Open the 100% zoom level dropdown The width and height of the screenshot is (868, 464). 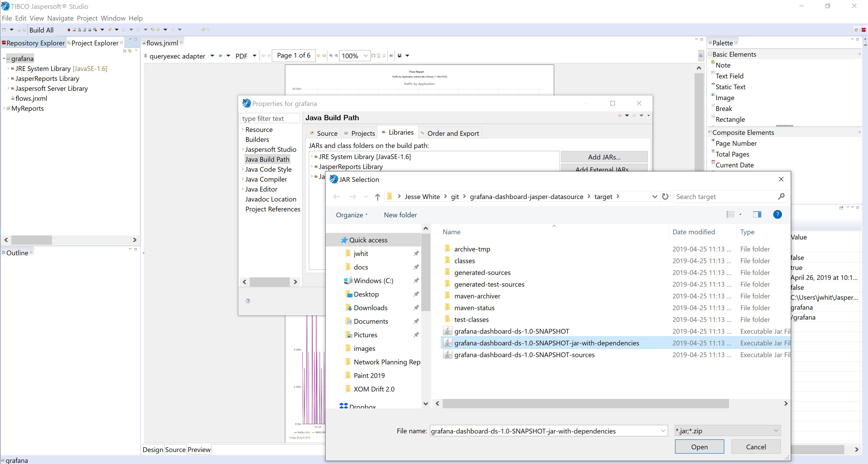click(x=366, y=56)
